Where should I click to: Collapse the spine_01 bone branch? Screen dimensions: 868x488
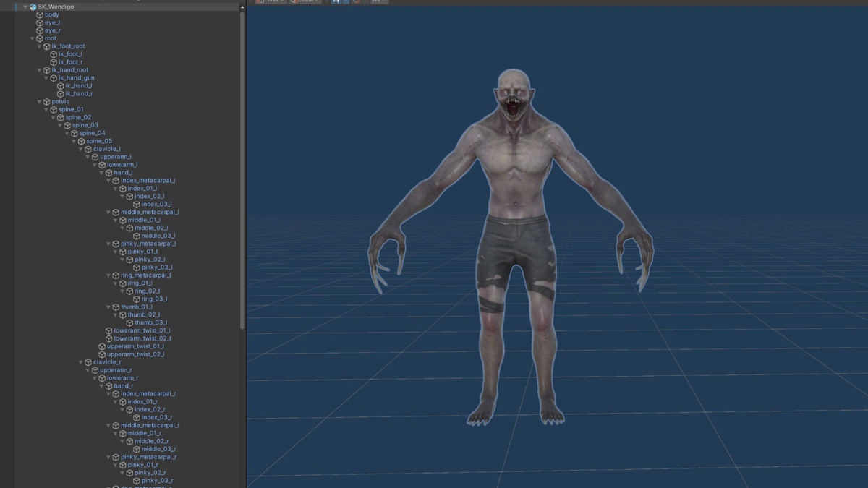pos(46,109)
